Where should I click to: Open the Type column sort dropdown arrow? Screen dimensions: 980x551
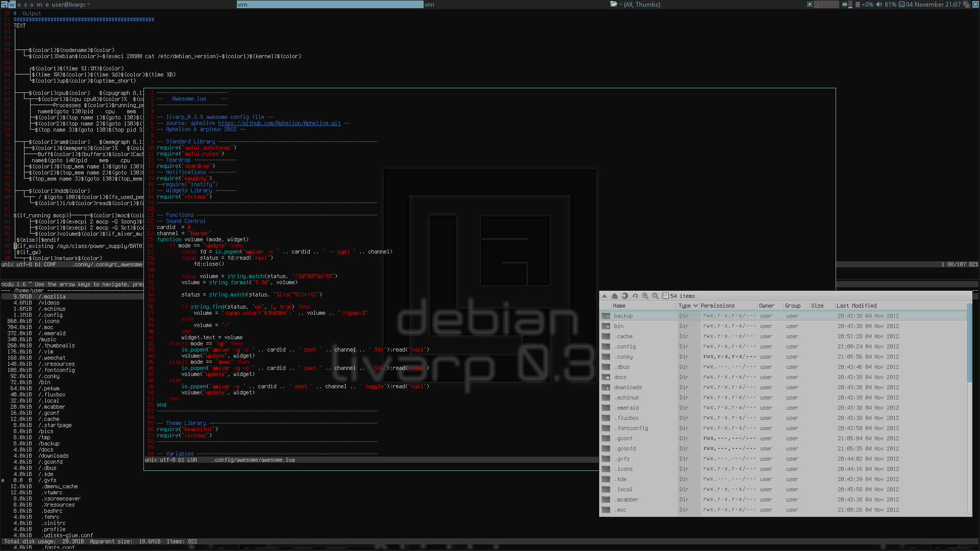click(695, 306)
